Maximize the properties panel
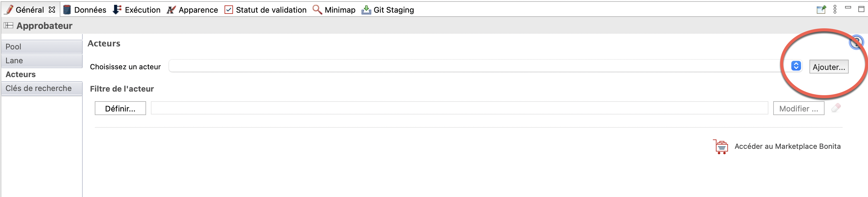The image size is (868, 197). coord(861,9)
